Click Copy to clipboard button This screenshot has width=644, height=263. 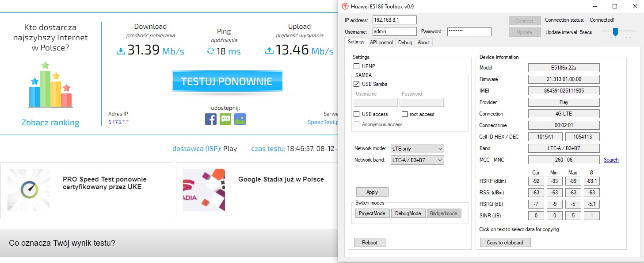coord(505,243)
